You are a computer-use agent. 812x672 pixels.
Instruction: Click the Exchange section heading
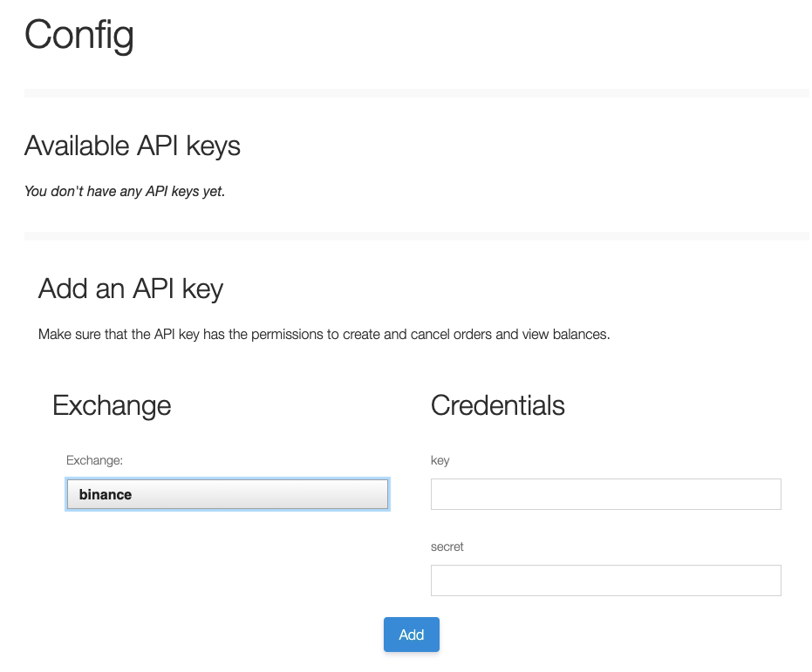pyautogui.click(x=112, y=405)
